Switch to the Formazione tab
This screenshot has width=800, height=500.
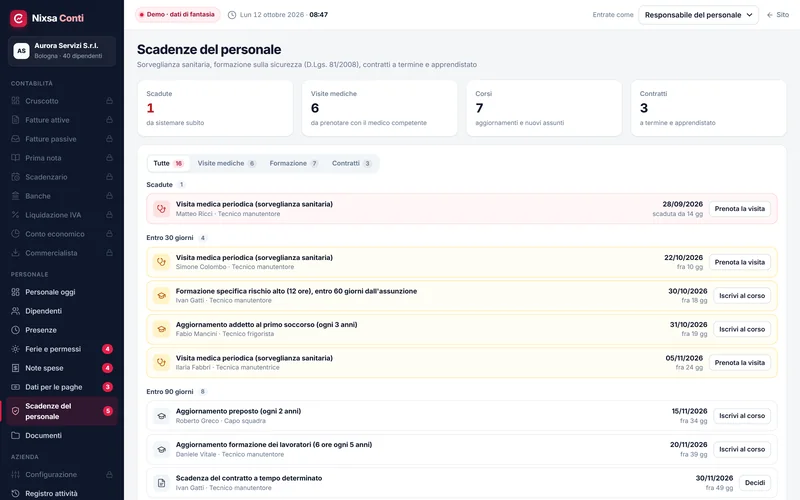coord(293,163)
